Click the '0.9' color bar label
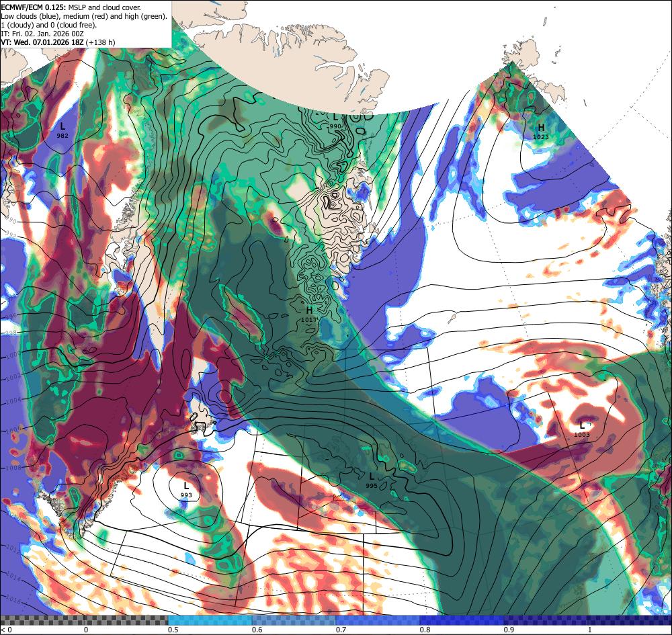The image size is (672, 635). (x=509, y=630)
